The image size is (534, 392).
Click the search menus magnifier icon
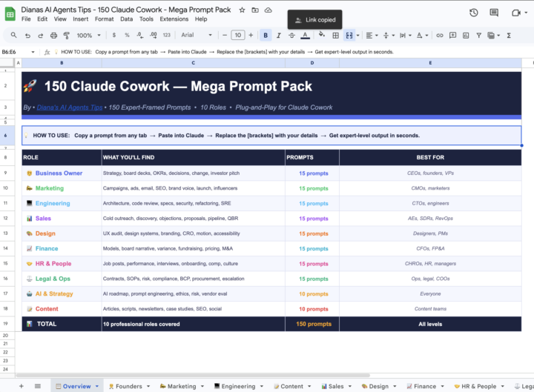(x=13, y=35)
